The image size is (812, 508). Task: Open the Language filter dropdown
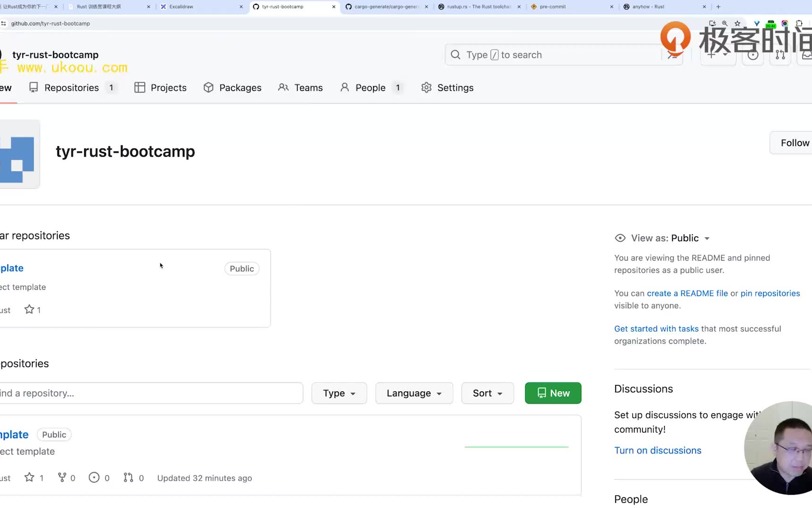[414, 393]
